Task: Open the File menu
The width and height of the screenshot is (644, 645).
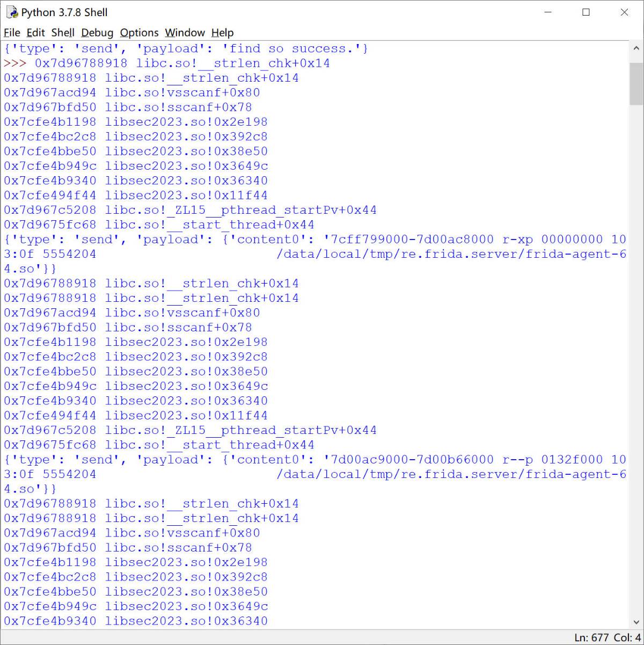Action: 12,33
